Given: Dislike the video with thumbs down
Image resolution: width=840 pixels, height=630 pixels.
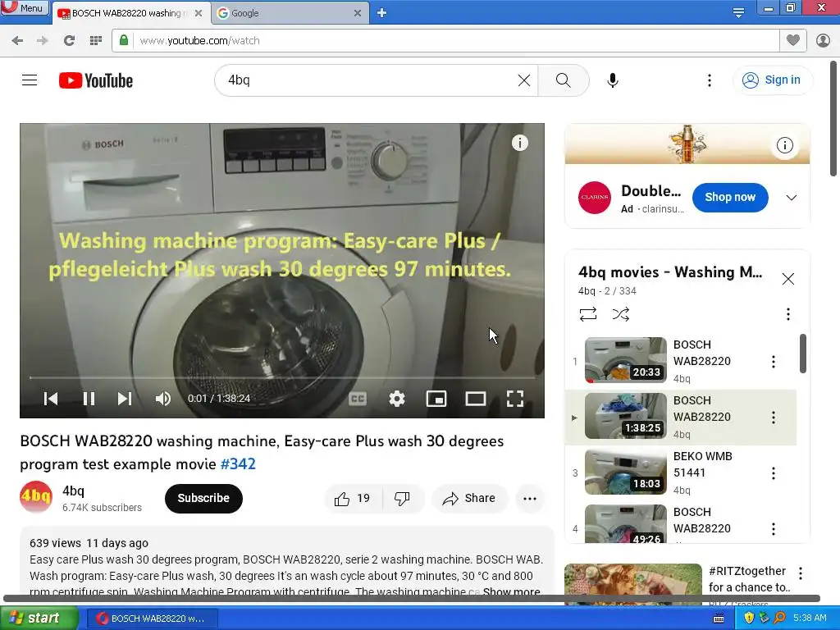Looking at the screenshot, I should pyautogui.click(x=402, y=498).
